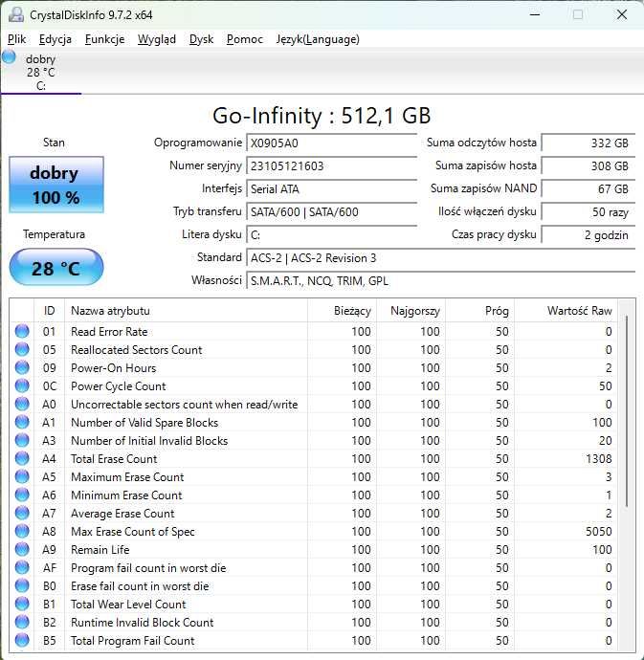Select the Number of Initial Invalid Blocks value 20
The height and width of the screenshot is (660, 644).
tap(606, 440)
